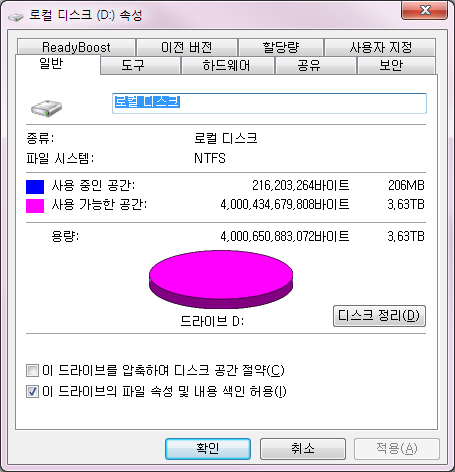Enable compress this drive checkbox
This screenshot has width=455, height=472.
32,370
